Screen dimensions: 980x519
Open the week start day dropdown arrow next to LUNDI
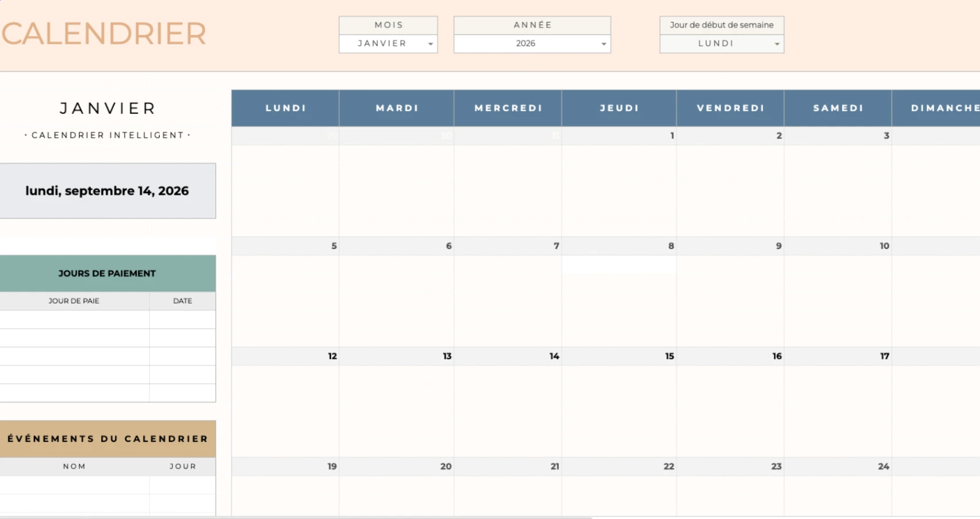pyautogui.click(x=777, y=44)
